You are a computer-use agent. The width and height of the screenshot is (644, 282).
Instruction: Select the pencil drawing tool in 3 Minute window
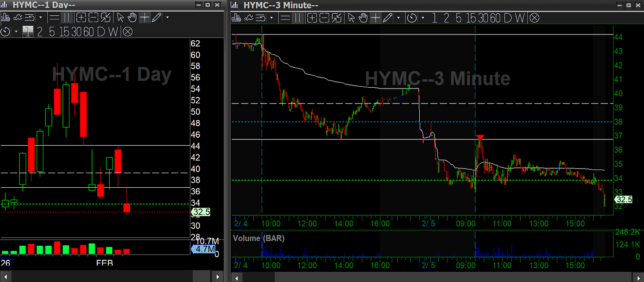(387, 18)
